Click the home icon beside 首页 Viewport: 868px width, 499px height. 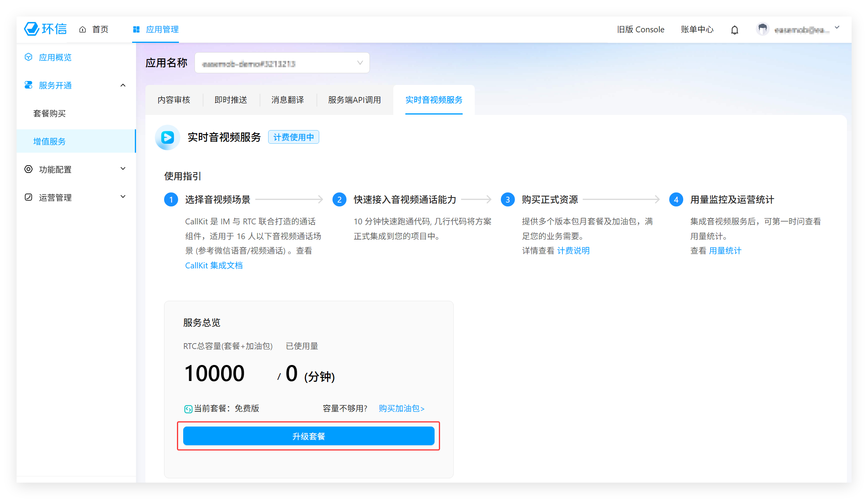(x=83, y=30)
